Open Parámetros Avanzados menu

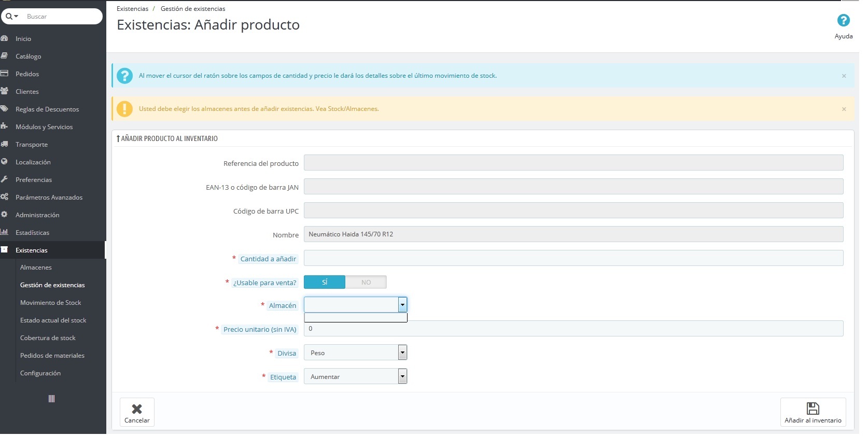pyautogui.click(x=49, y=198)
